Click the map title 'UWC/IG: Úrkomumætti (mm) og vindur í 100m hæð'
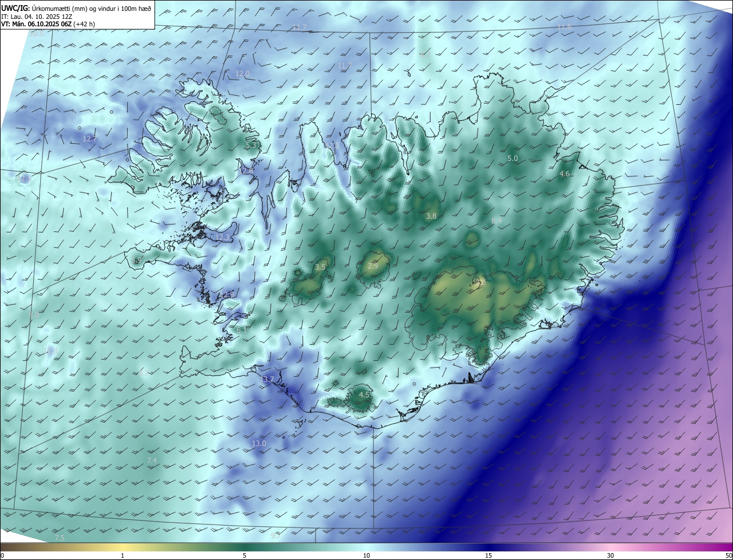Screen dimensions: 733x560 (x=76, y=8)
